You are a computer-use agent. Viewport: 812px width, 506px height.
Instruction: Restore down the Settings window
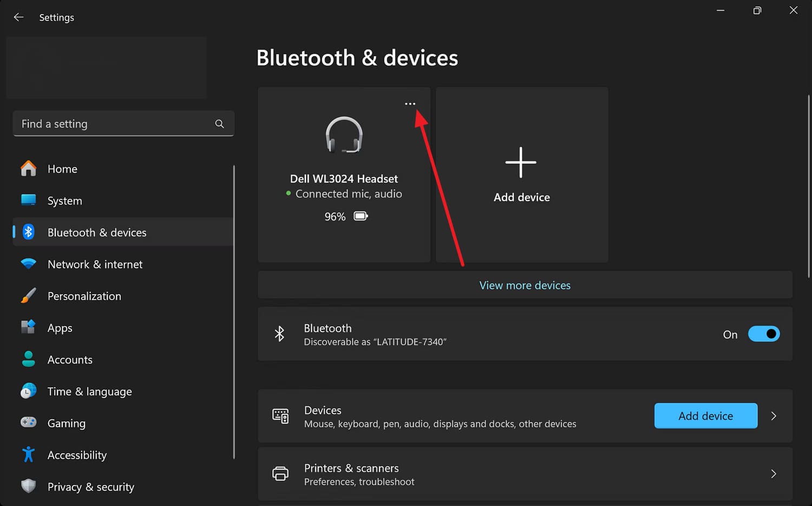(757, 10)
